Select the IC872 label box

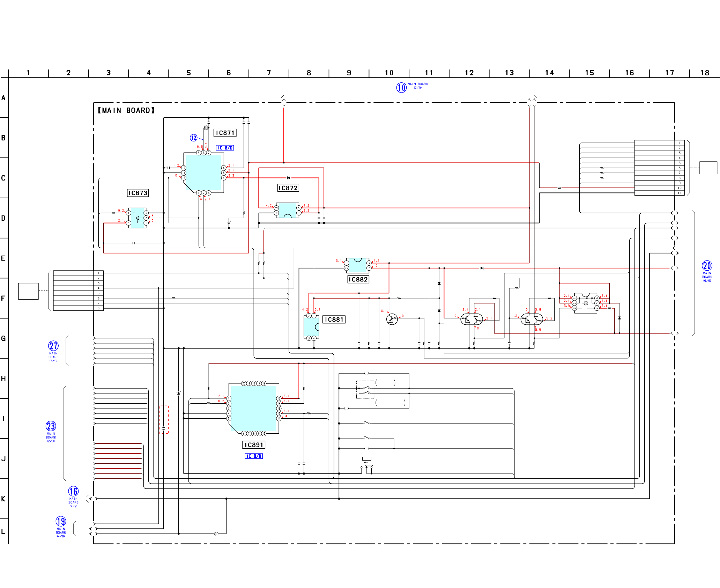[x=288, y=188]
